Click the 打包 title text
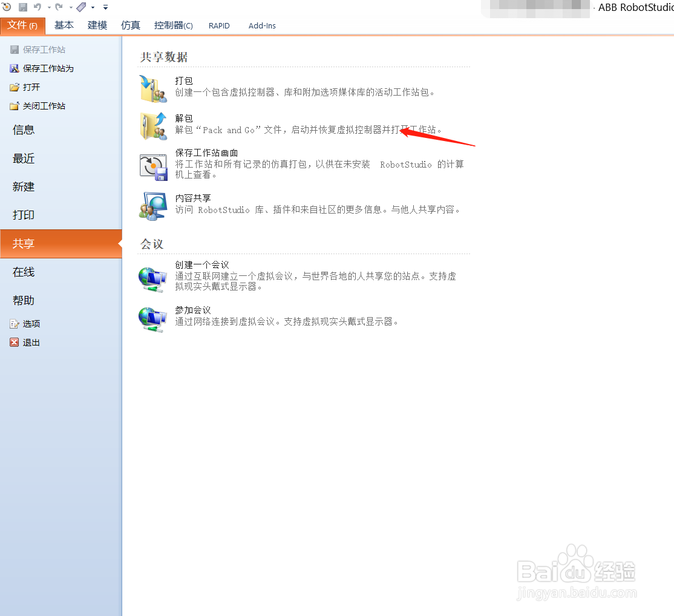 (184, 81)
